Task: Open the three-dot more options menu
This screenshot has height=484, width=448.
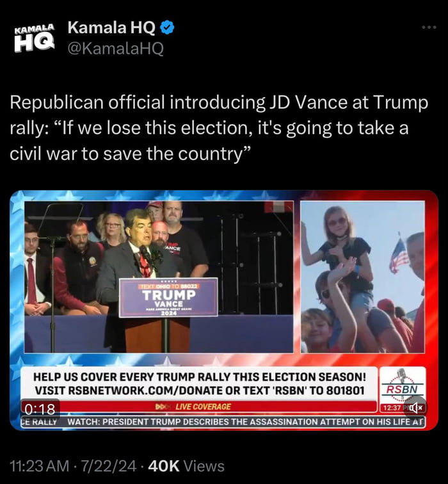Action: point(429,28)
